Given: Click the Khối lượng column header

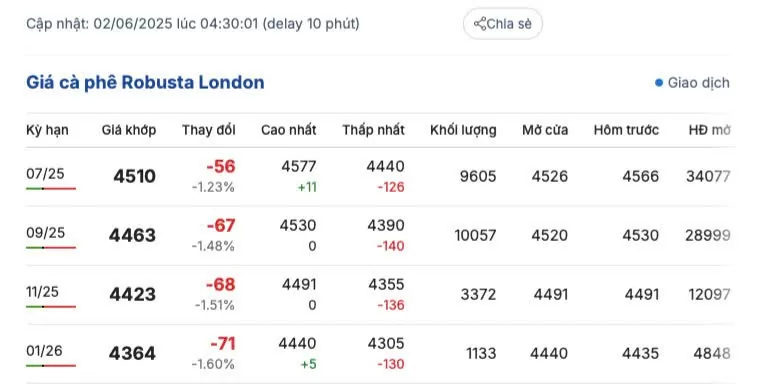Looking at the screenshot, I should coord(463,130).
